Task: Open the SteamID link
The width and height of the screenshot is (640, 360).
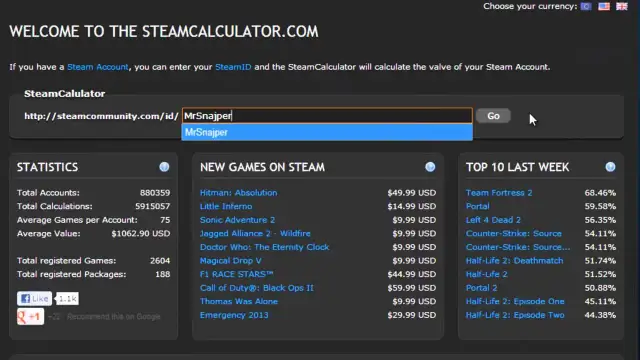Action: tap(233, 67)
